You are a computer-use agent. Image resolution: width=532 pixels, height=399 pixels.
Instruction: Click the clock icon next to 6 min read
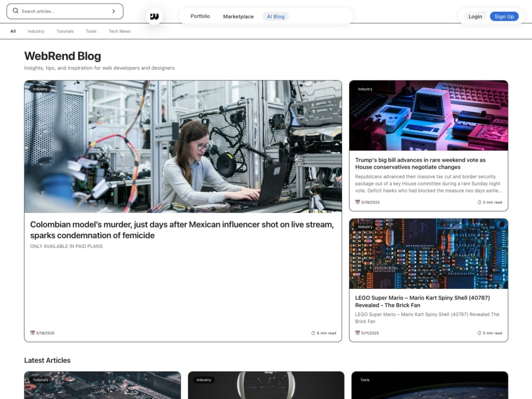(313, 333)
